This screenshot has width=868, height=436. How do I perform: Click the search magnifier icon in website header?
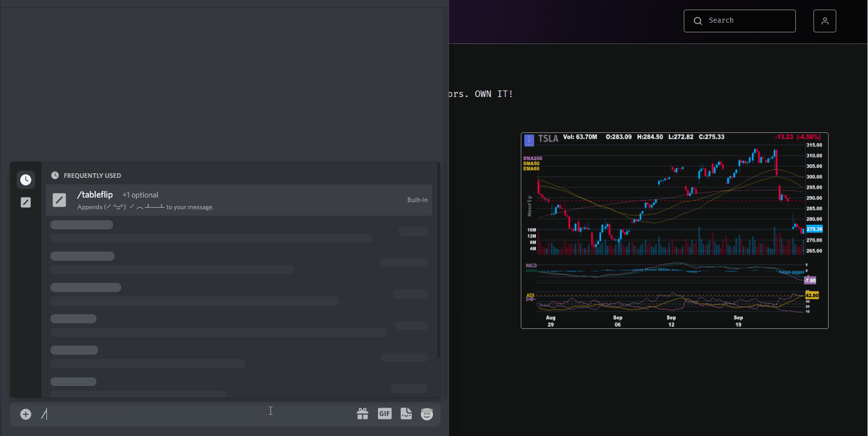click(x=698, y=21)
